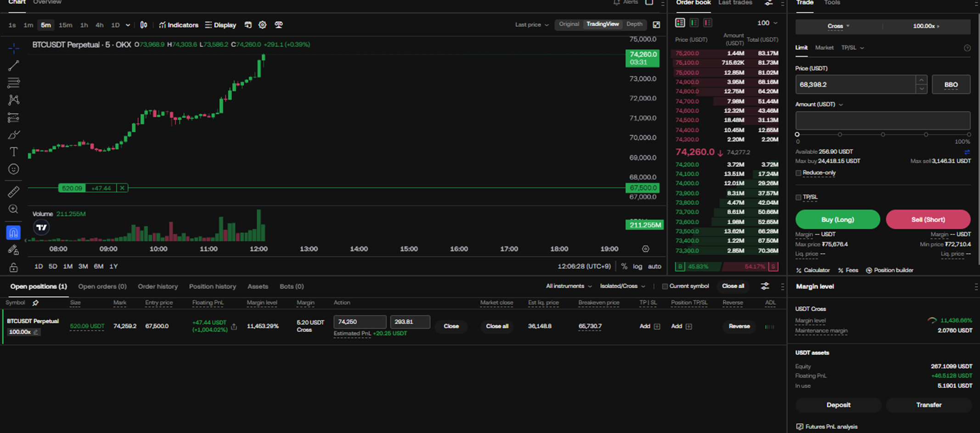Viewport: 980px width, 433px height.
Task: Open the Isolated/Cross filter dropdown
Action: [x=622, y=286]
